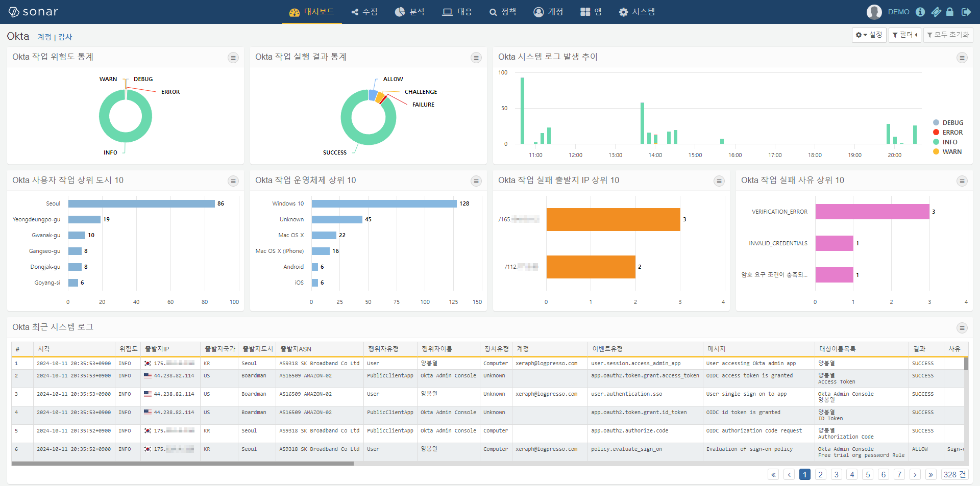This screenshot has width=980, height=486.
Task: Click the INVALID_CREDENTIALS bar
Action: [x=835, y=243]
